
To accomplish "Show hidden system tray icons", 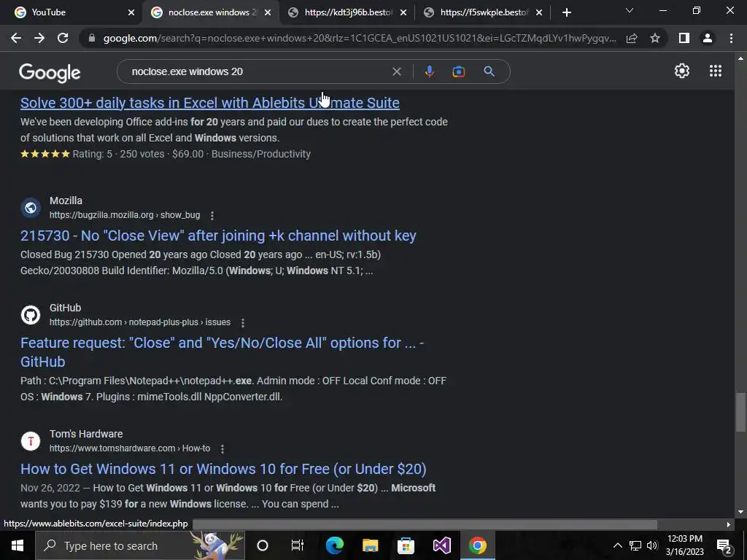I will coord(617,545).
